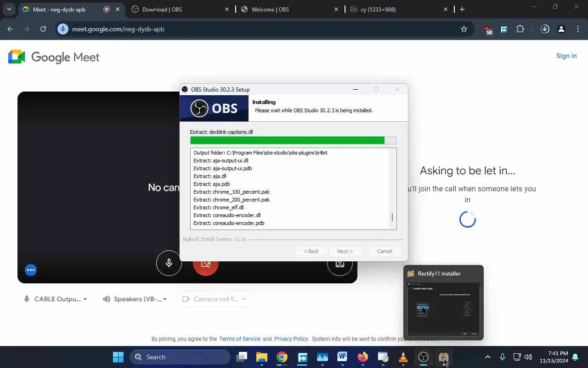588x368 pixels.
Task: Select the 'Extract: chrome_elf.dll' log line
Action: pos(219,207)
